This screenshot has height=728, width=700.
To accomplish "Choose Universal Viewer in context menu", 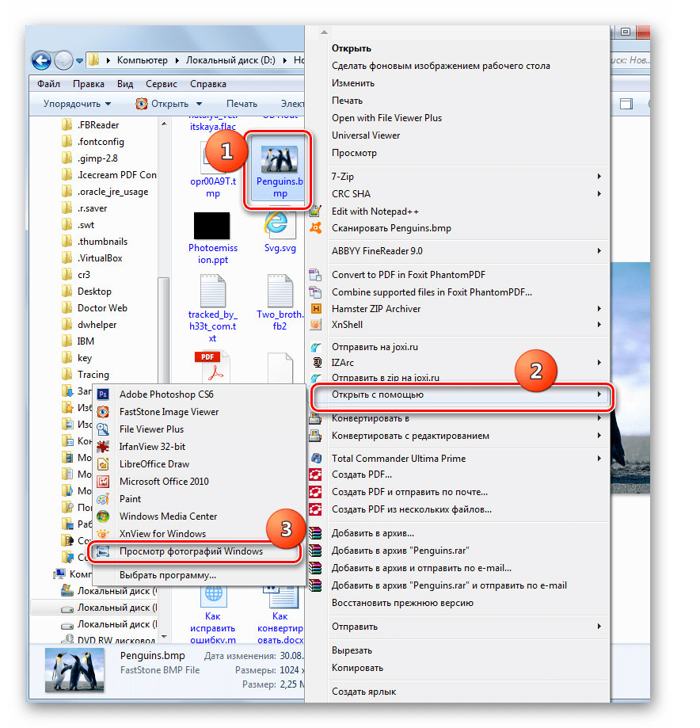I will click(366, 135).
